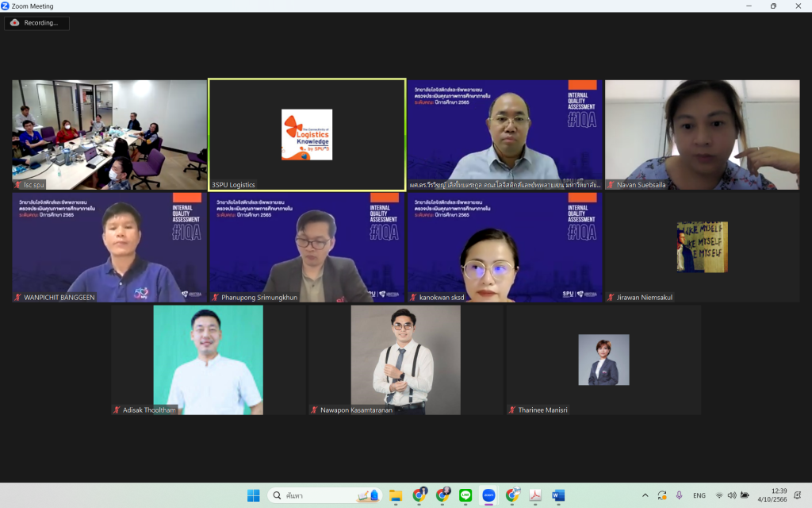Click the 'Navan Suebsaila' name label
This screenshot has height=508, width=812.
641,185
